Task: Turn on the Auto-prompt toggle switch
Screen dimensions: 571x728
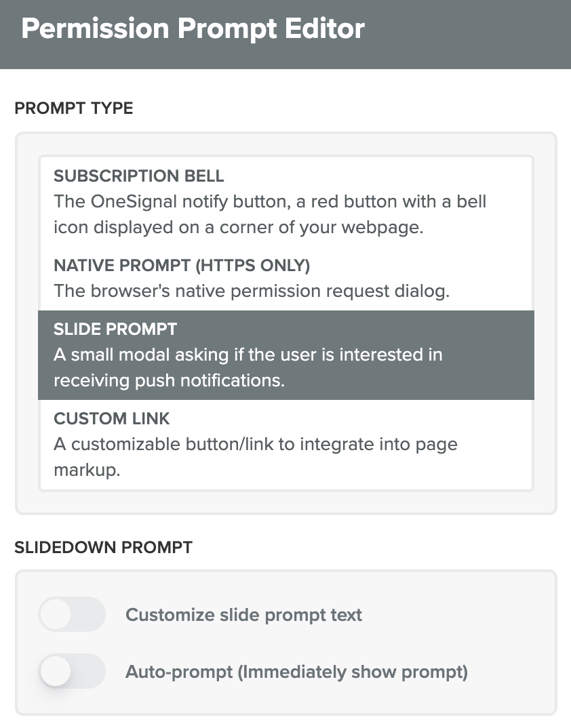Action: 72,672
